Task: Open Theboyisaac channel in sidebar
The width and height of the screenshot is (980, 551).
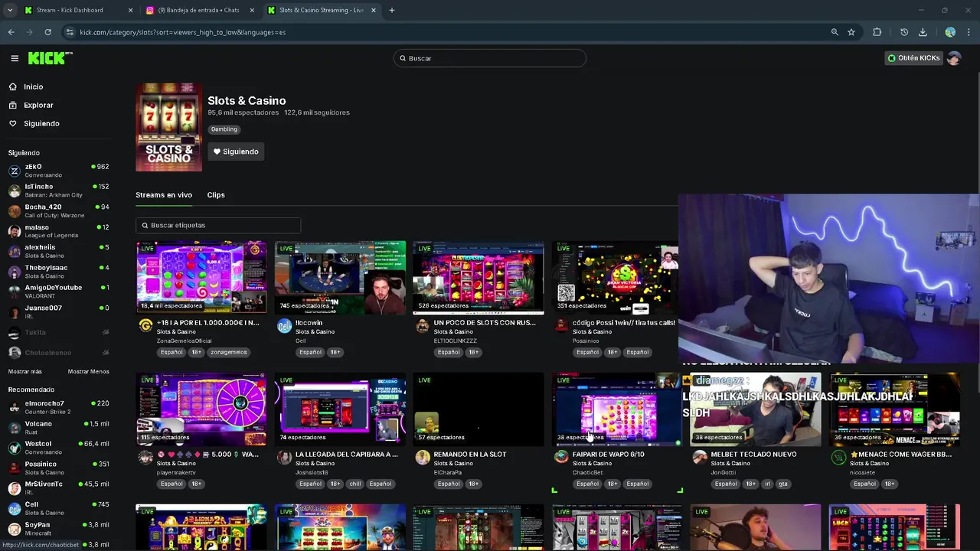Action: pos(58,272)
